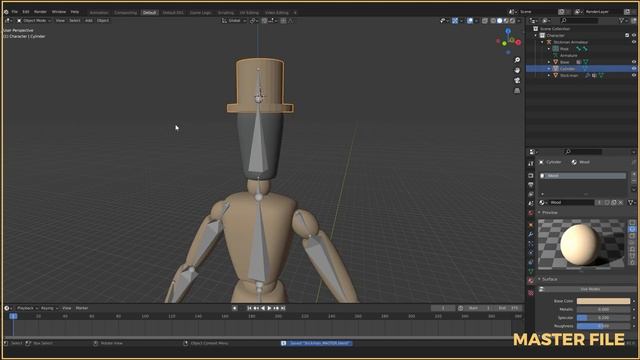Screen dimensions: 640x360
Task: Open the Texture properties tab
Action: 531,293
